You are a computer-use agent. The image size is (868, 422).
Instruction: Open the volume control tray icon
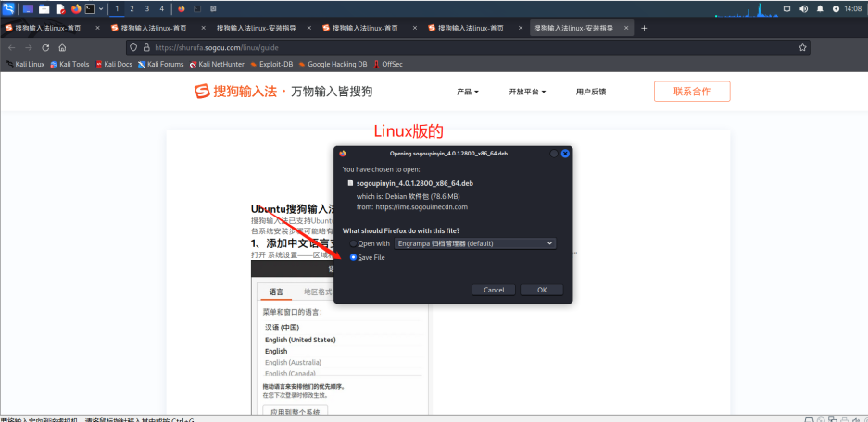point(804,9)
